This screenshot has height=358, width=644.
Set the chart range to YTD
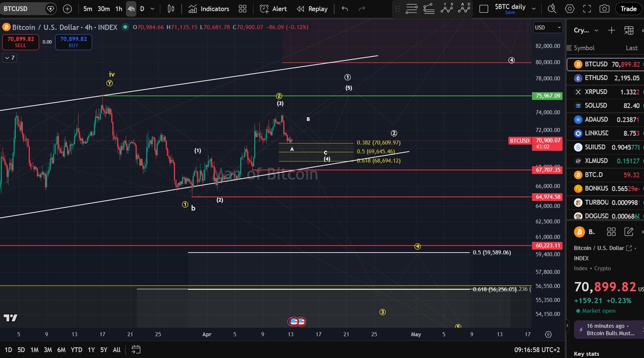pyautogui.click(x=76, y=349)
